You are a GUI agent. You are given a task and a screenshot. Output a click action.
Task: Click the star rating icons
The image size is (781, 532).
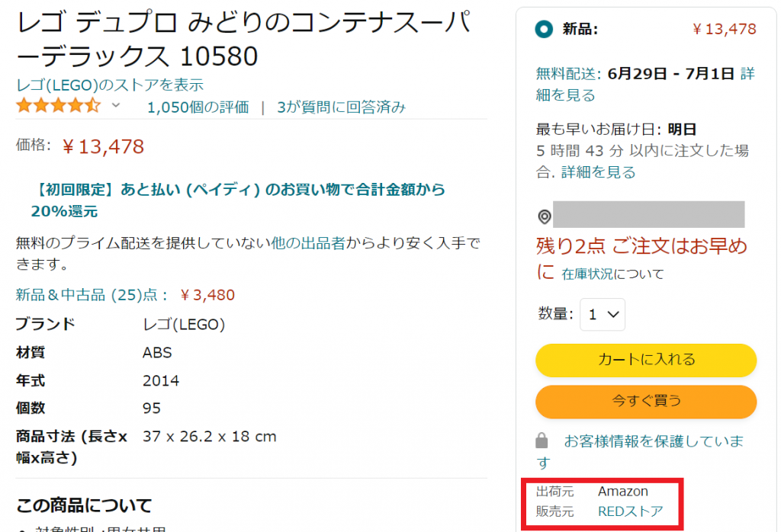pos(58,105)
